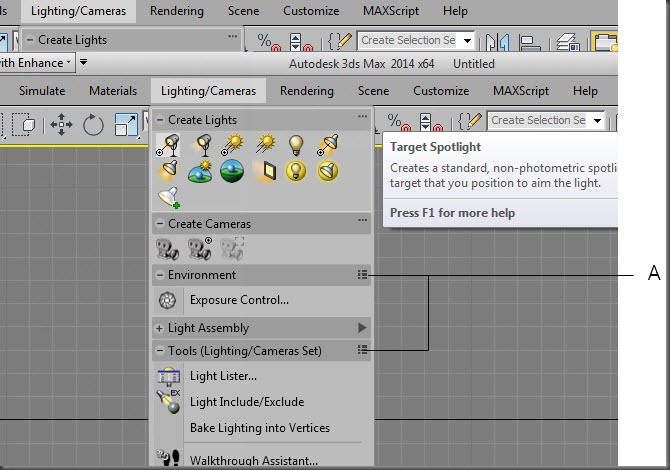This screenshot has width=670, height=470.
Task: Select the Target Spotlight icon
Action: click(x=168, y=145)
